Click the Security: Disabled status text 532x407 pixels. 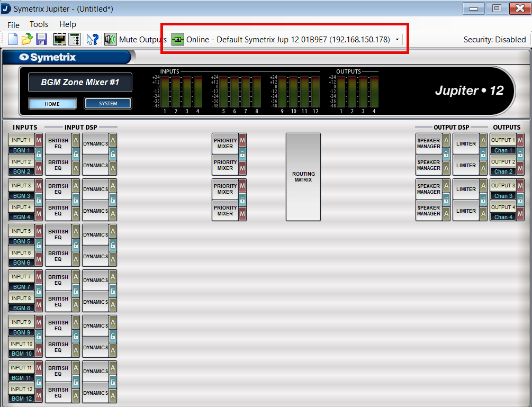[494, 40]
